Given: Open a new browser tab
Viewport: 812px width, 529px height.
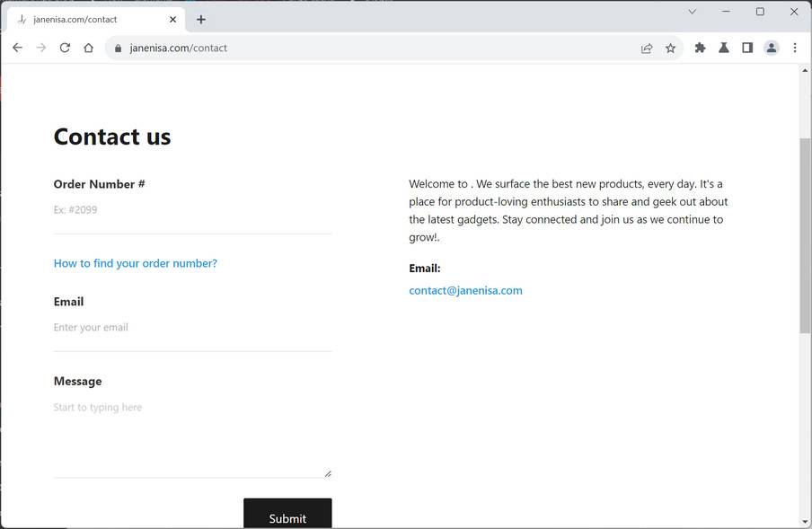Looking at the screenshot, I should (200, 19).
